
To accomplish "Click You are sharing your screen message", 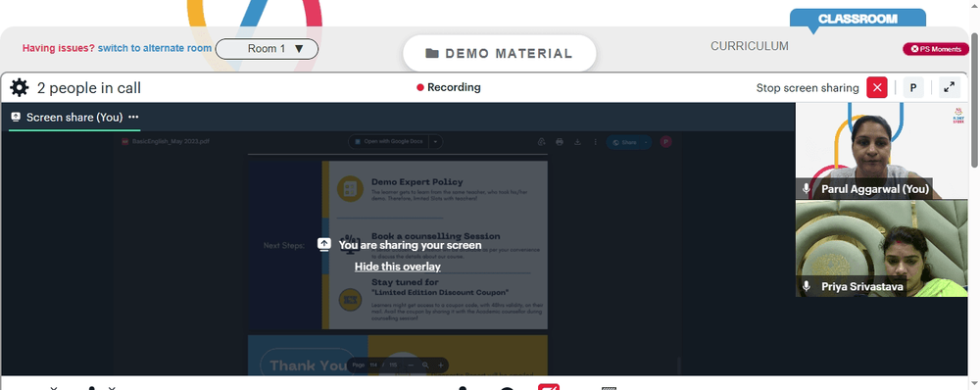I will click(410, 245).
